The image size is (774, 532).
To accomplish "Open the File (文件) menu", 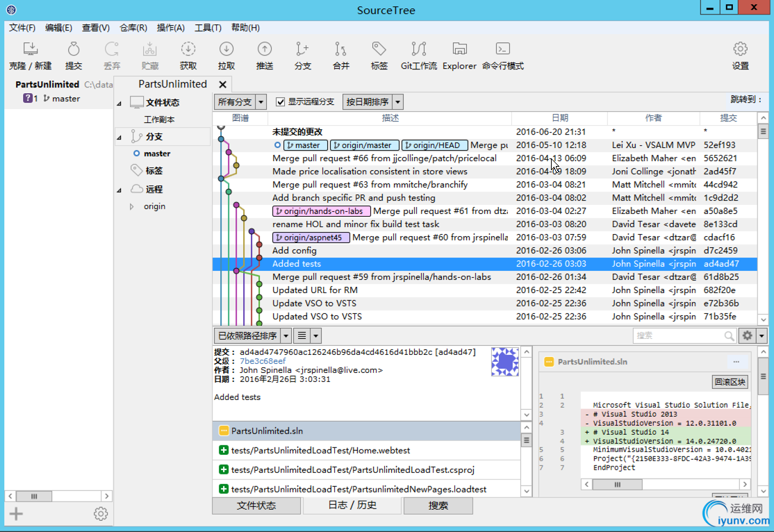I will 22,28.
